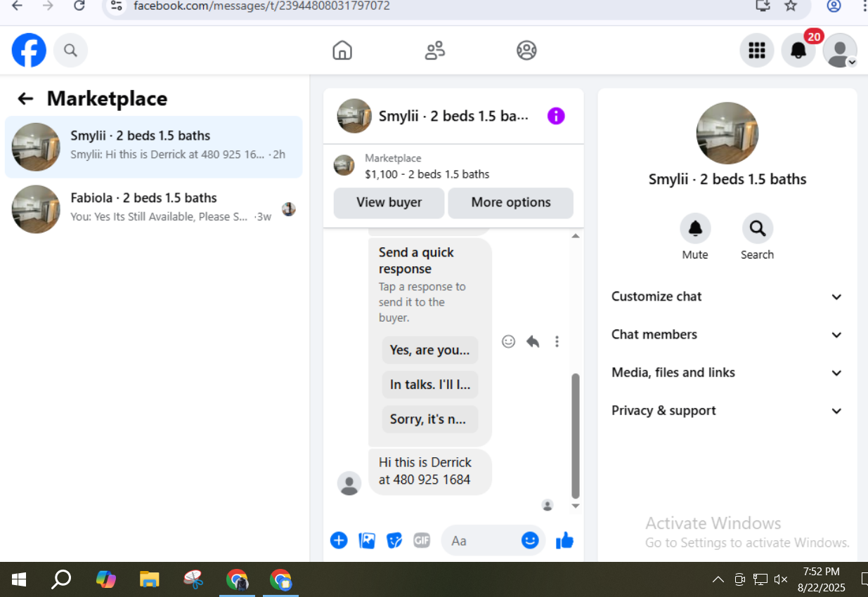Image resolution: width=868 pixels, height=597 pixels.
Task: Open the Windows Start menu
Action: tap(19, 579)
